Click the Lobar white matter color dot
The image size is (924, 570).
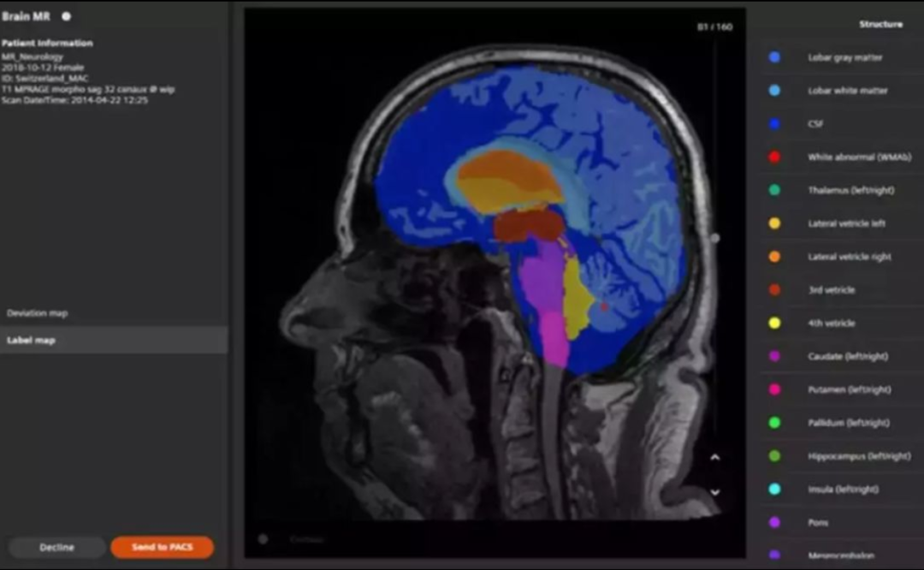(774, 91)
